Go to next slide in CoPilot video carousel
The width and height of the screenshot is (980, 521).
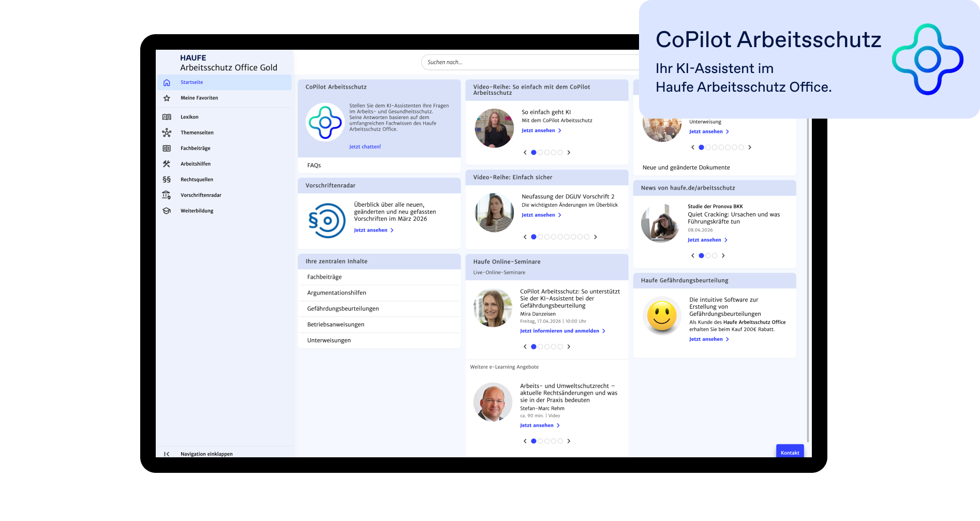[569, 152]
